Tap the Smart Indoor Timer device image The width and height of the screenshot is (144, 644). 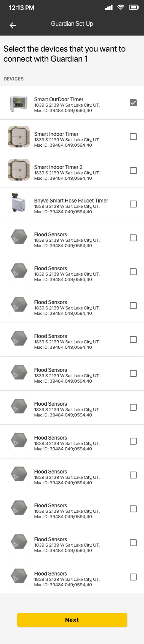[19, 137]
